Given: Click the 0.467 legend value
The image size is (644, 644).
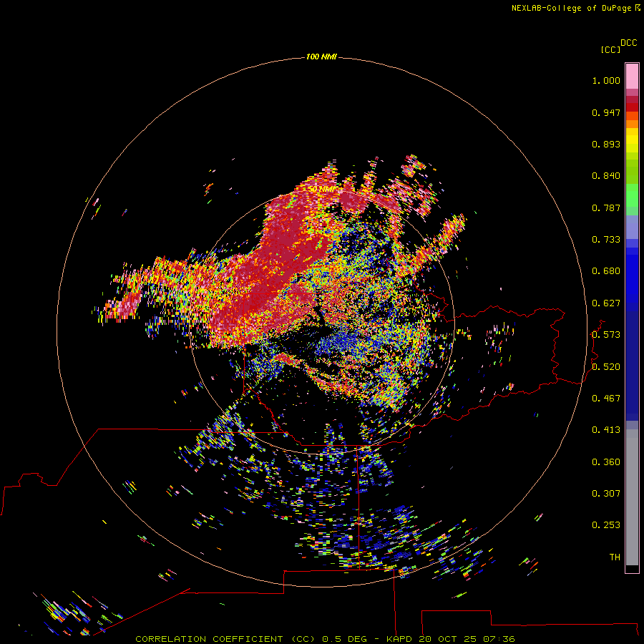Looking at the screenshot, I should click(x=606, y=399).
